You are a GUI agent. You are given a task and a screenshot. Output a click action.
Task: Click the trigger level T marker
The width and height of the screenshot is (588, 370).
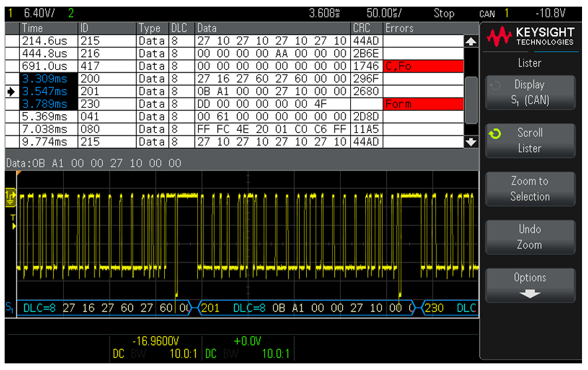click(x=13, y=222)
